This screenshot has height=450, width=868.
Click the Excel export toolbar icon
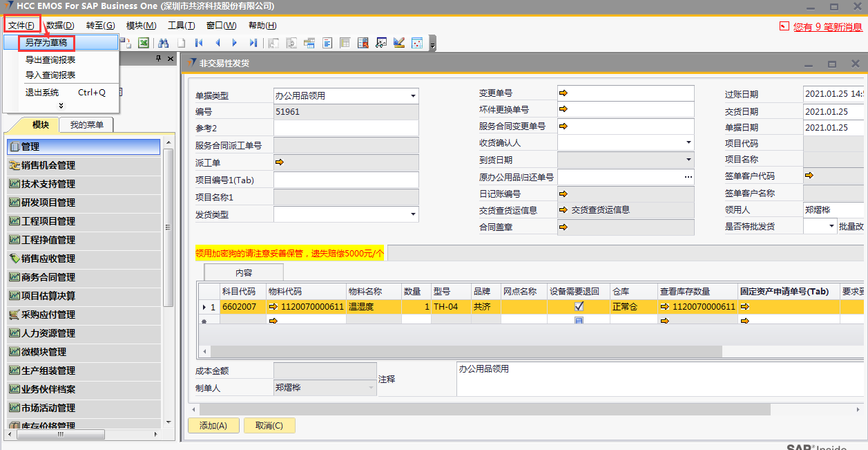pyautogui.click(x=144, y=43)
